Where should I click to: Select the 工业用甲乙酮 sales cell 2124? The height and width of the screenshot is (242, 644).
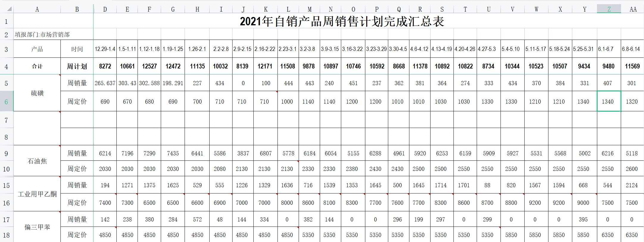[632, 185]
